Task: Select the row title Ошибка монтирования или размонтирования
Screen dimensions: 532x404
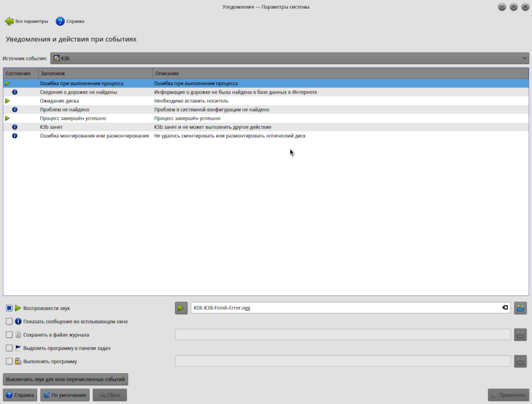Action: [95, 136]
